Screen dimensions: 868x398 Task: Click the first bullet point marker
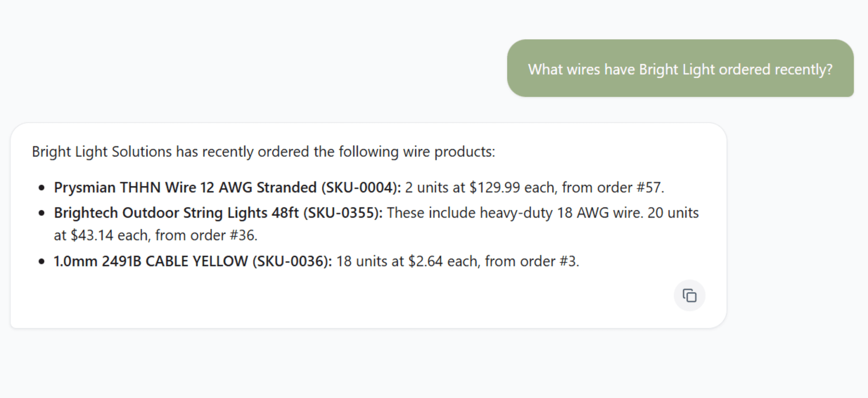point(42,188)
